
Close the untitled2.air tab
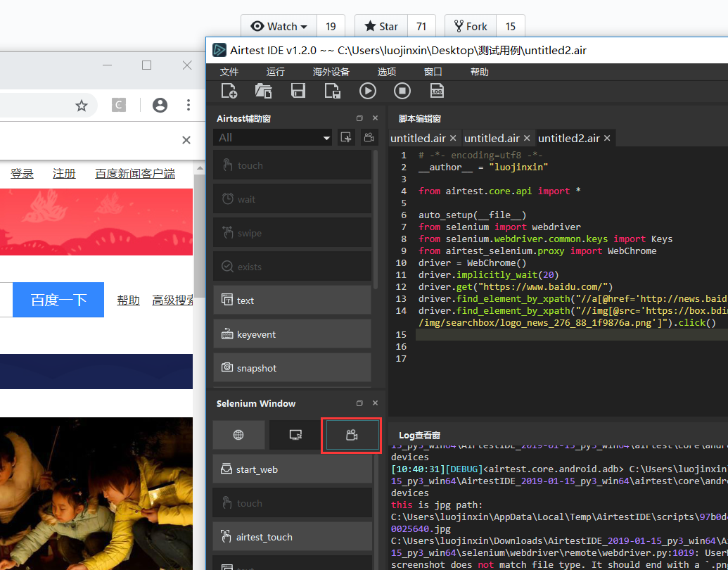click(607, 139)
